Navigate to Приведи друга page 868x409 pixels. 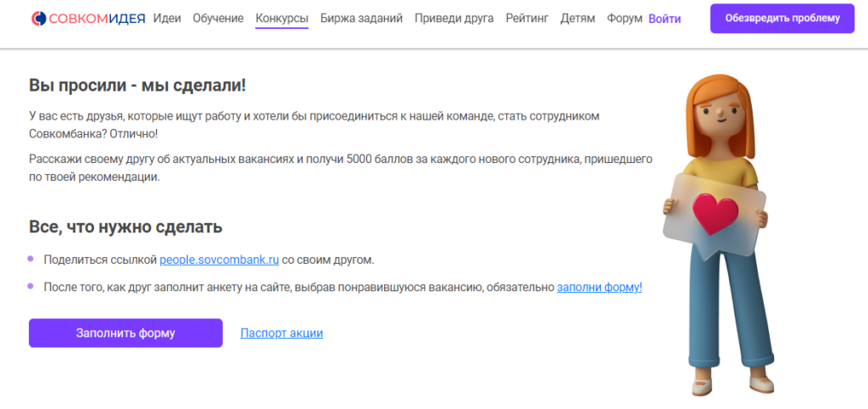[x=453, y=18]
